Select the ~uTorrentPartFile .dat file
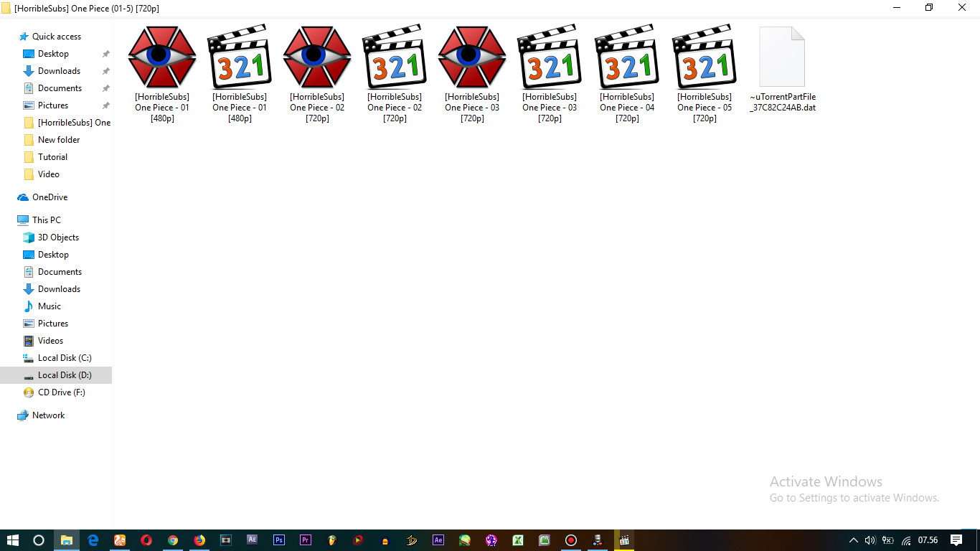Screen dimensions: 980x551 (x=782, y=70)
